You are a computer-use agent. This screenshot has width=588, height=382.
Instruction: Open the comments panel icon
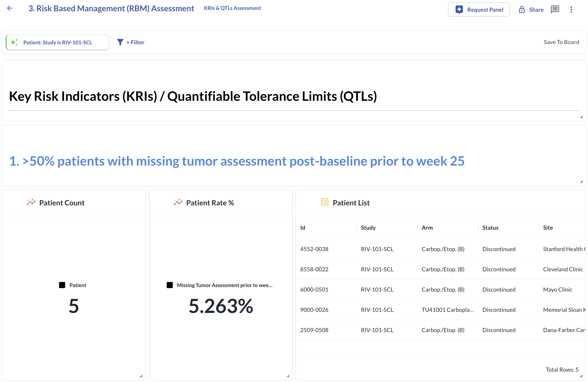click(x=555, y=10)
